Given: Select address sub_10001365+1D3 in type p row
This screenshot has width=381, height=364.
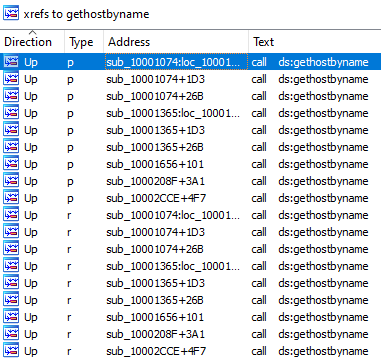Looking at the screenshot, I should click(155, 130).
